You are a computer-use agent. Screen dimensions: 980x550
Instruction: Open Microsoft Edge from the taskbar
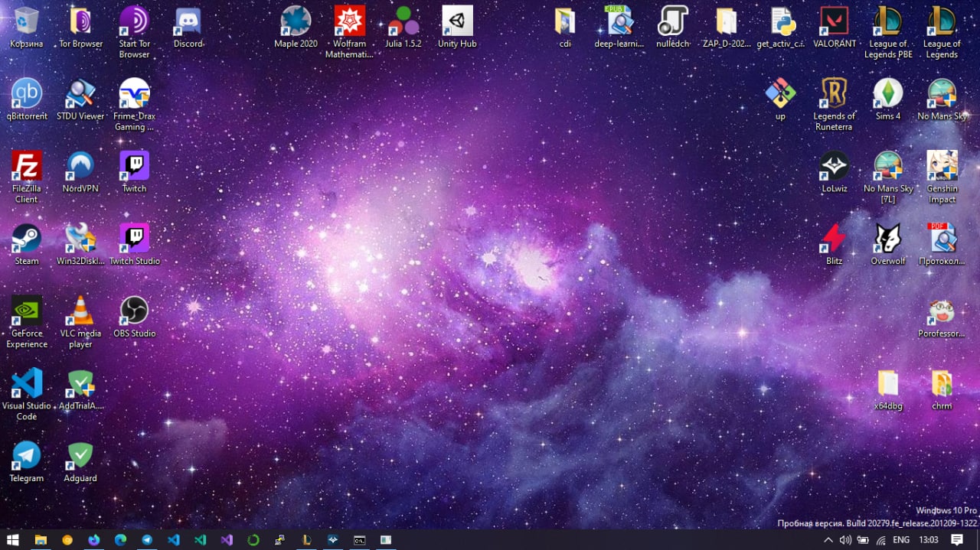pos(120,539)
